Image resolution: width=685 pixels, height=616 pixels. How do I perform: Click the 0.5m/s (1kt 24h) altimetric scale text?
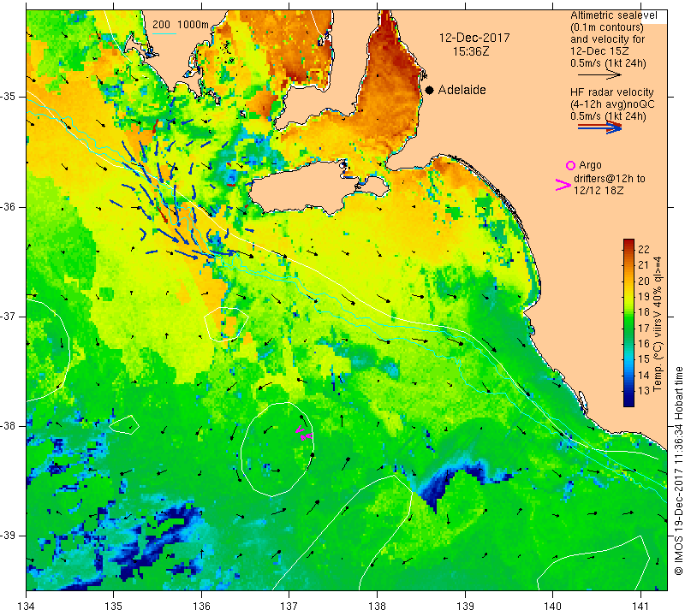(608, 63)
